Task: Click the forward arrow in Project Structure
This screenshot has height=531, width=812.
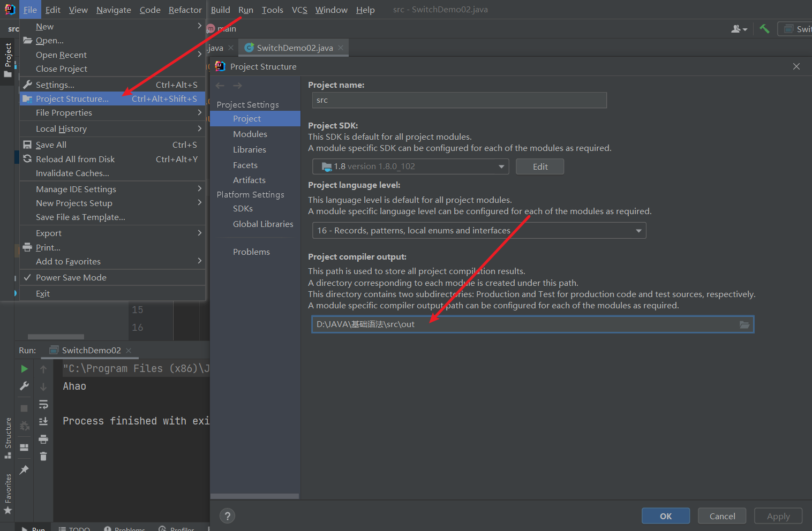Action: click(238, 86)
